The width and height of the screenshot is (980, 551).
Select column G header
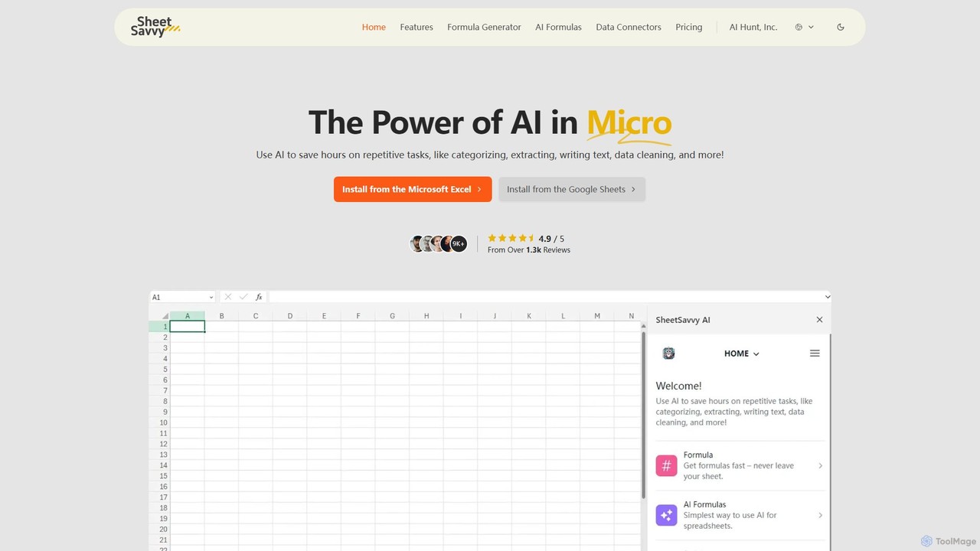(392, 315)
